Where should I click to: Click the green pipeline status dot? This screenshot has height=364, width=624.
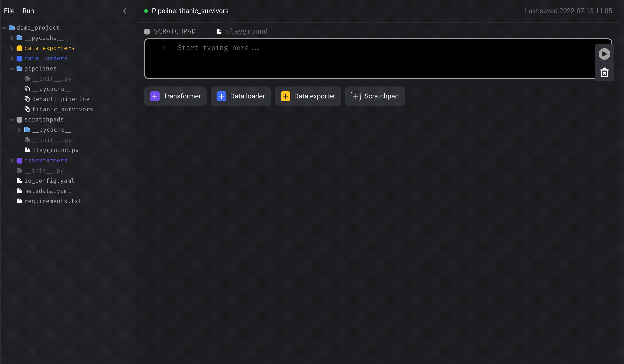click(x=146, y=11)
